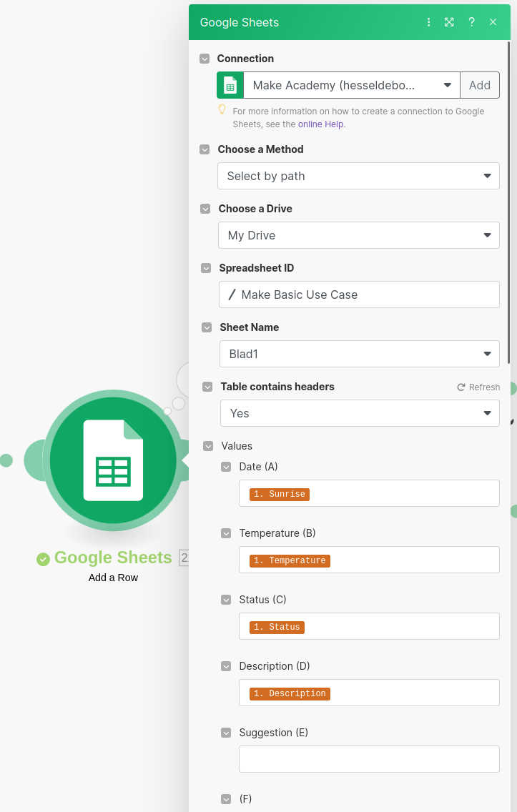Screen dimensions: 517x812
Task: Open the question mark help icon
Action: (x=471, y=21)
